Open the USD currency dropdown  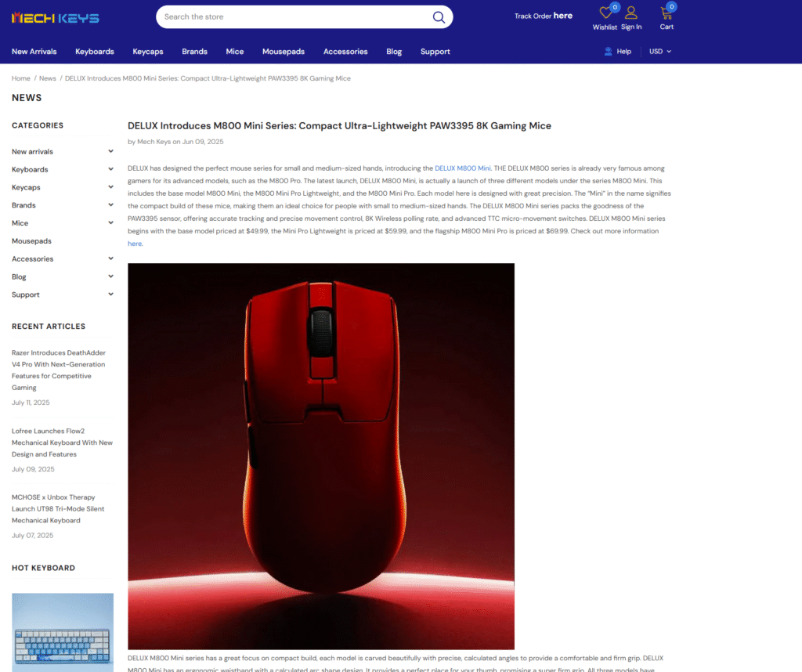(x=659, y=51)
